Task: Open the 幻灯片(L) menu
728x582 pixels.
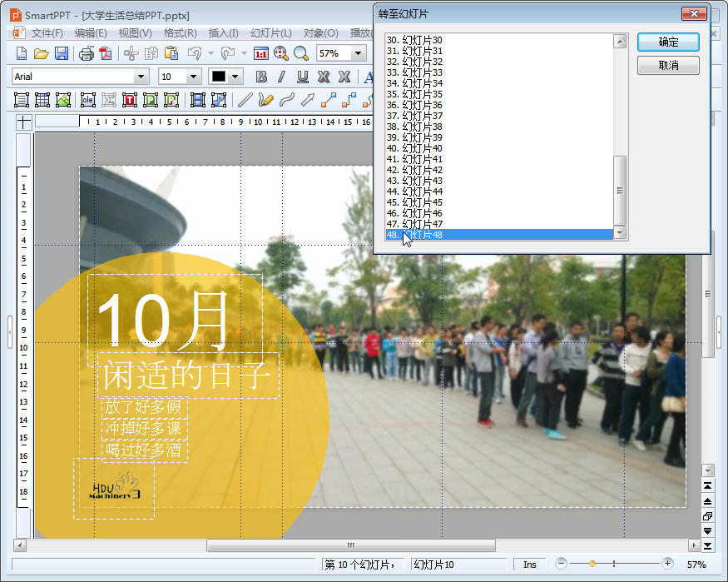Action: (x=271, y=33)
